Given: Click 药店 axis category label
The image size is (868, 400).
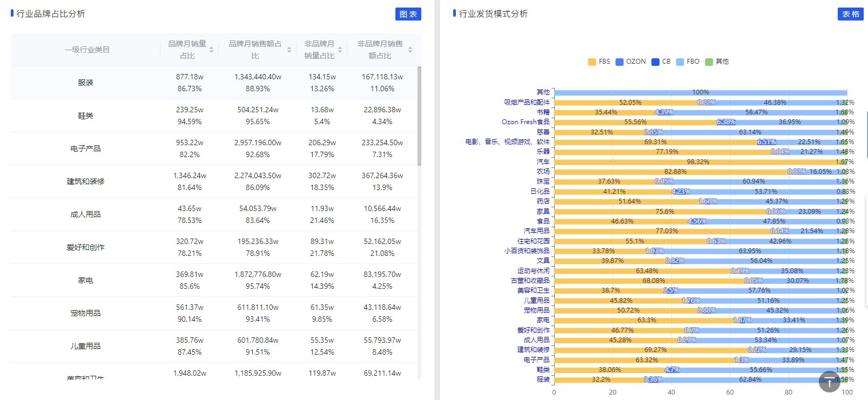Looking at the screenshot, I should pos(543,201).
